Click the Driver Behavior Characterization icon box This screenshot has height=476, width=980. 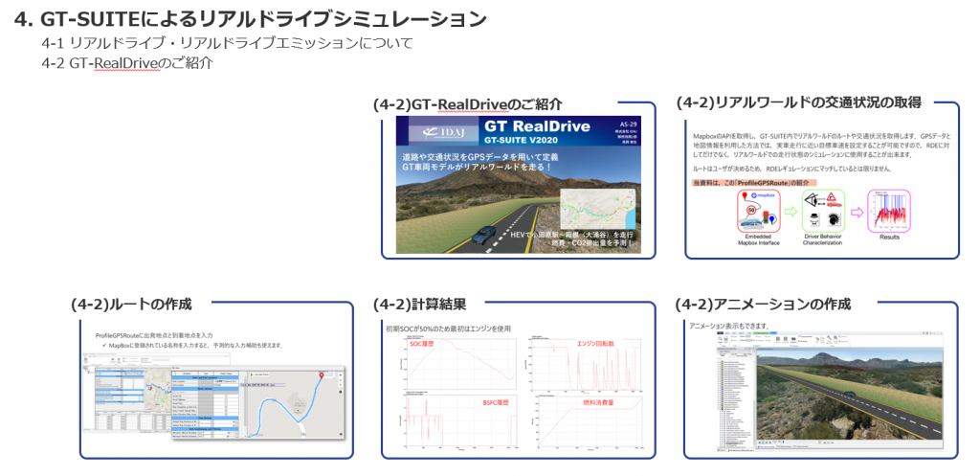(823, 213)
